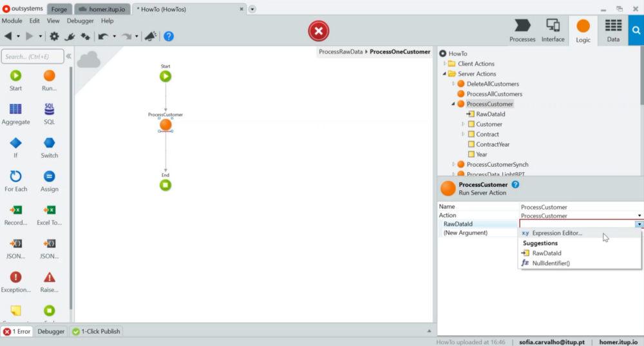Select the Excel To Record List tool
This screenshot has height=346, width=644.
click(50, 215)
